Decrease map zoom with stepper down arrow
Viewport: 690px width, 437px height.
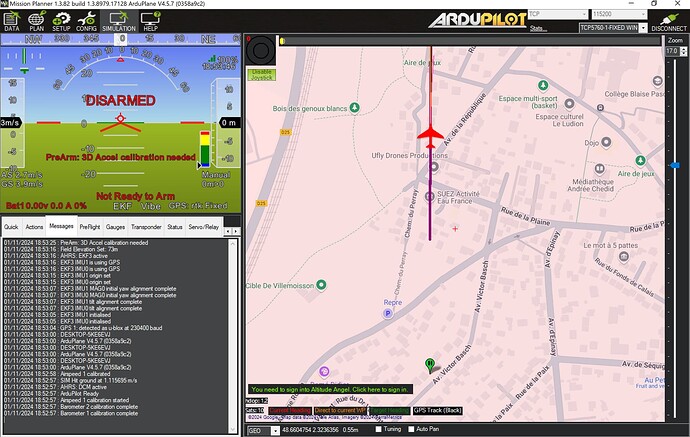click(683, 53)
